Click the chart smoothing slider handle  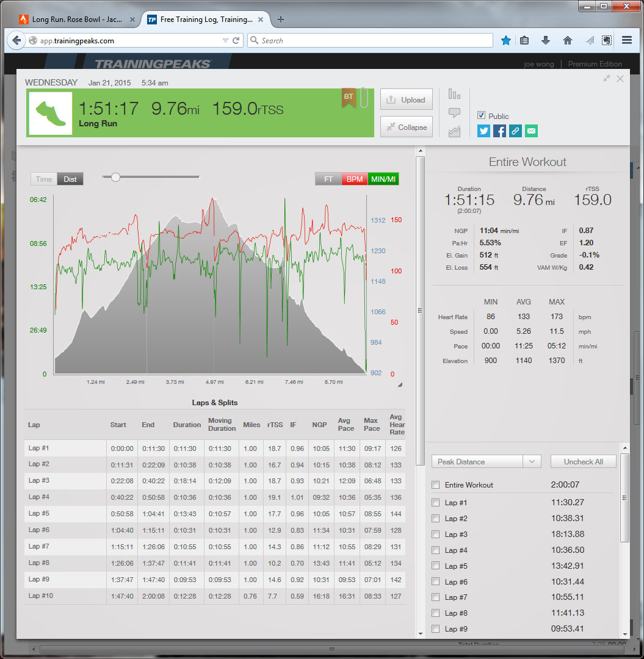point(115,178)
